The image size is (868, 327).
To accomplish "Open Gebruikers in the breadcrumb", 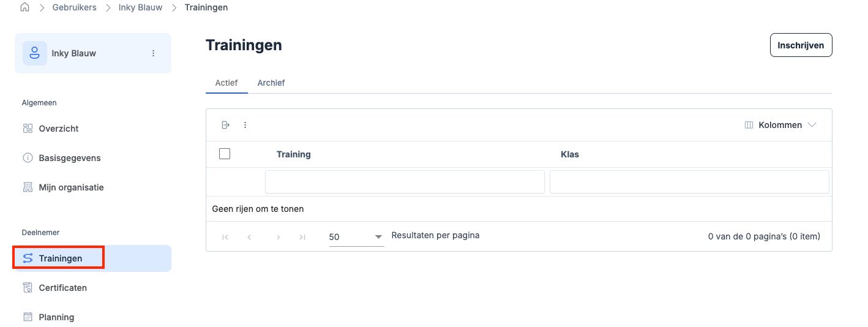I will pyautogui.click(x=75, y=7).
